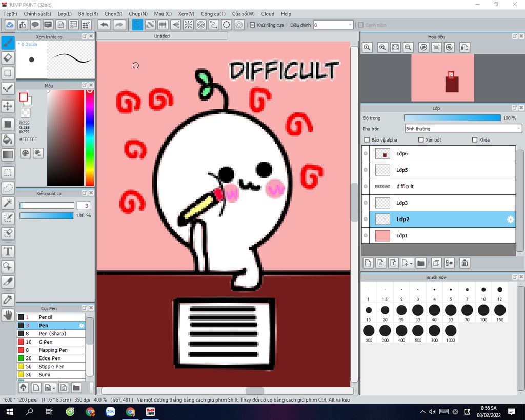
Task: Duplicate the layer icon in Layer panel
Action: pos(436,263)
